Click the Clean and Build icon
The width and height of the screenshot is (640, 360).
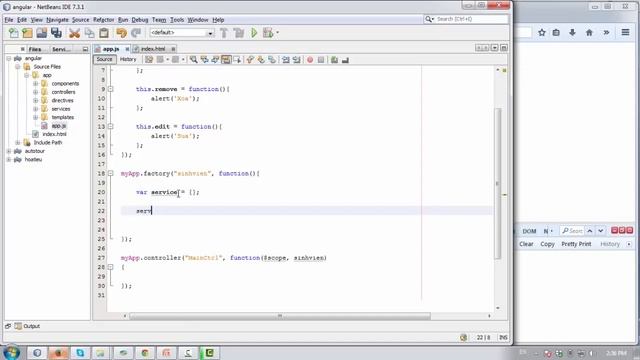pos(239,33)
